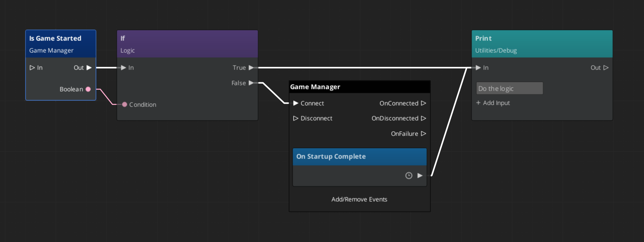Click Add/Remove Events in Game Manager
This screenshot has height=242, width=644.
359,199
